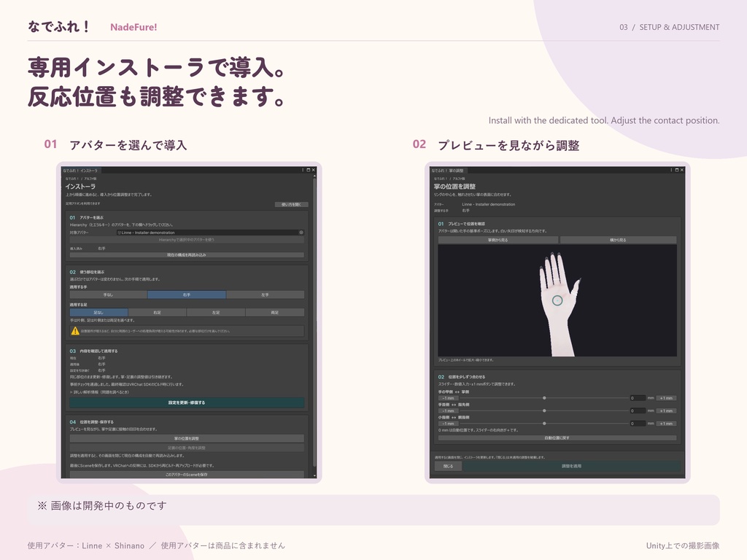Screen dimensions: 747x560
Task: Switch to the なでふれ! インストーラ window tab
Action: coord(80,171)
